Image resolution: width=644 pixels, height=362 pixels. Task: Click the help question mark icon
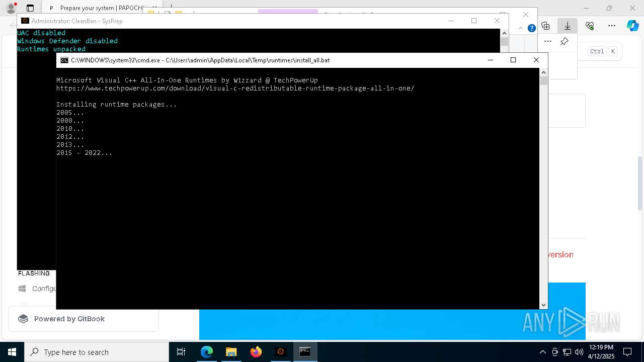tap(531, 28)
